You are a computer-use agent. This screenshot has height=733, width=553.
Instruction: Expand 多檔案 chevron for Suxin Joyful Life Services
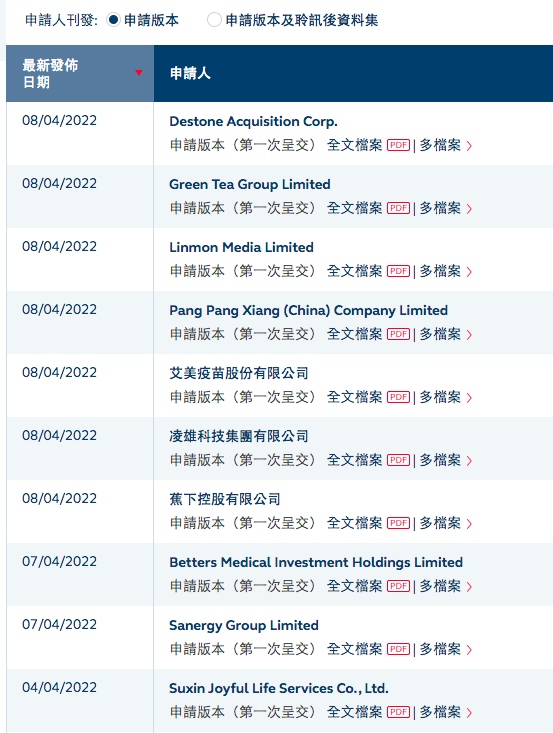[469, 713]
